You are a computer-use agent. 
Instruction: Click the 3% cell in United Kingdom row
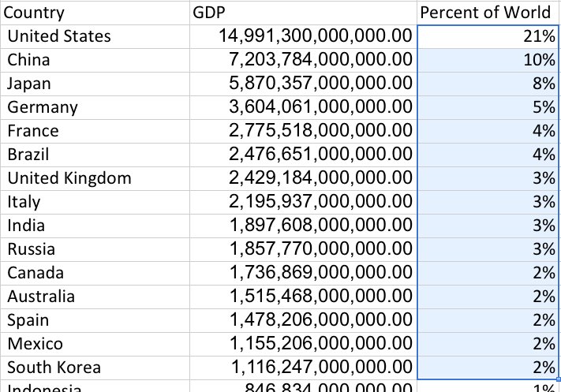[488, 178]
